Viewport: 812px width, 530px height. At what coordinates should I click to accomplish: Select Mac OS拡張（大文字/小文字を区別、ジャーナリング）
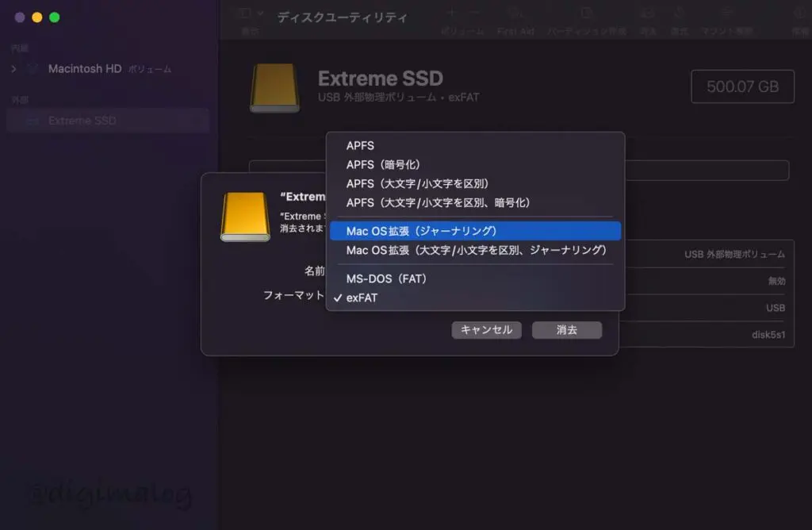coord(475,250)
